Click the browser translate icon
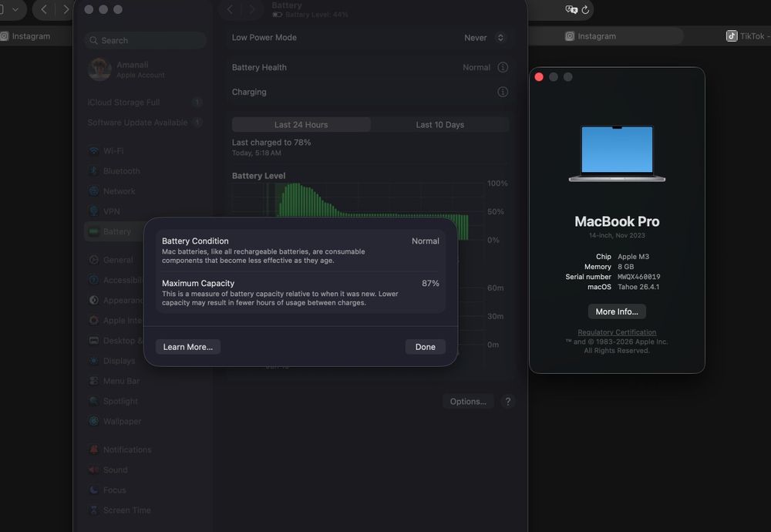Viewport: 771px width, 532px height. [571, 9]
